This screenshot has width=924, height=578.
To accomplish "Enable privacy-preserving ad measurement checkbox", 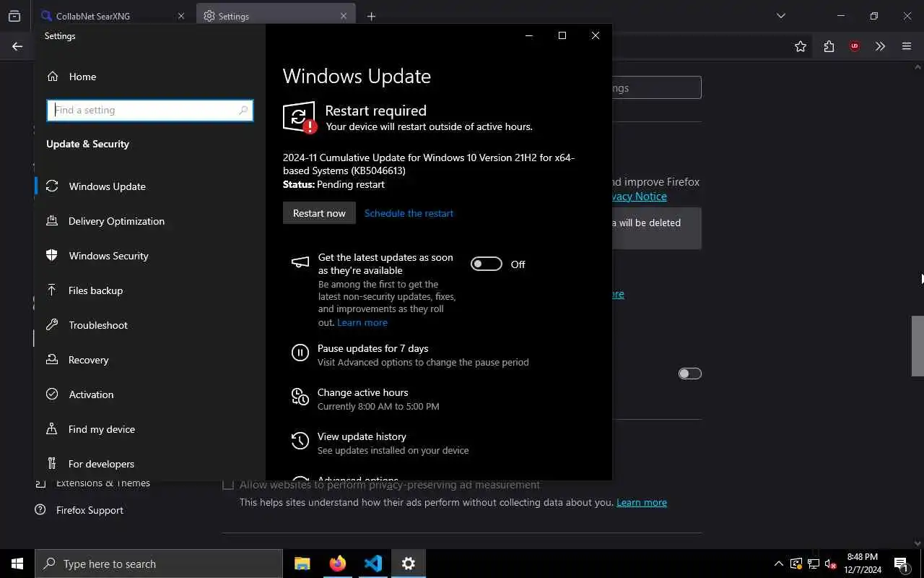I will 228,485.
